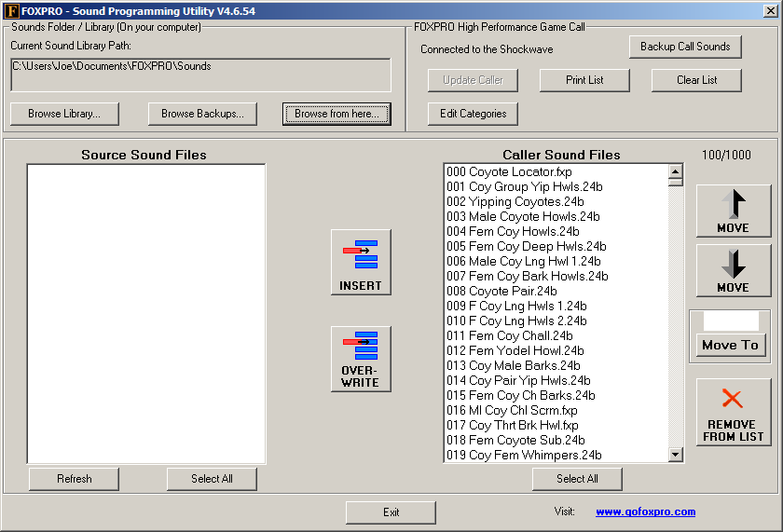Clear the caller sound list
The width and height of the screenshot is (783, 532).
(x=696, y=80)
